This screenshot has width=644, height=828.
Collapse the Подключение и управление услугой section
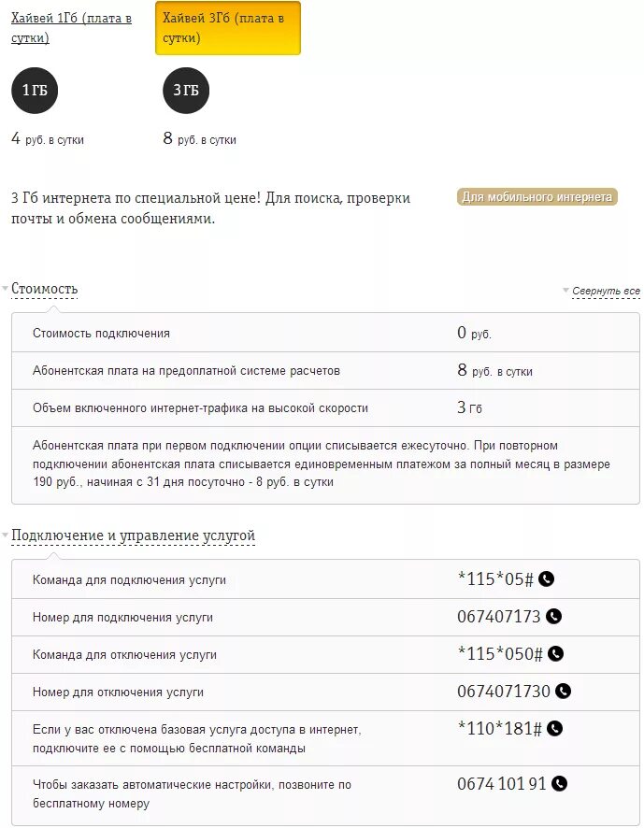pos(133,535)
